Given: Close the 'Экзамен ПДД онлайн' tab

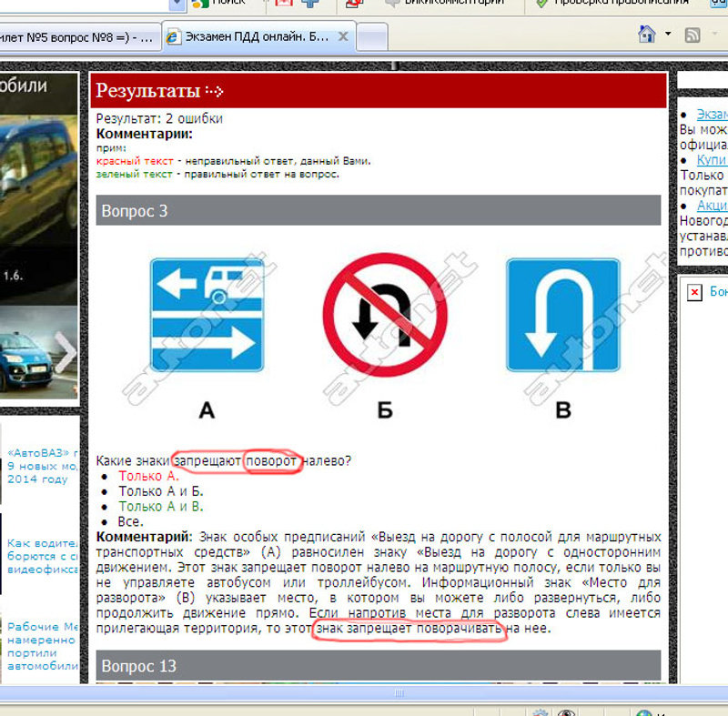Looking at the screenshot, I should click(343, 36).
